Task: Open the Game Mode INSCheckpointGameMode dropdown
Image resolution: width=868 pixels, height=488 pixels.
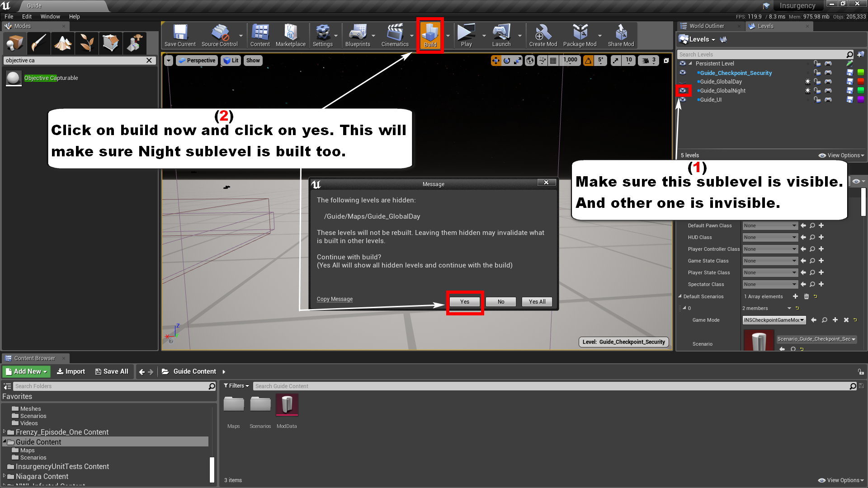Action: click(x=774, y=320)
